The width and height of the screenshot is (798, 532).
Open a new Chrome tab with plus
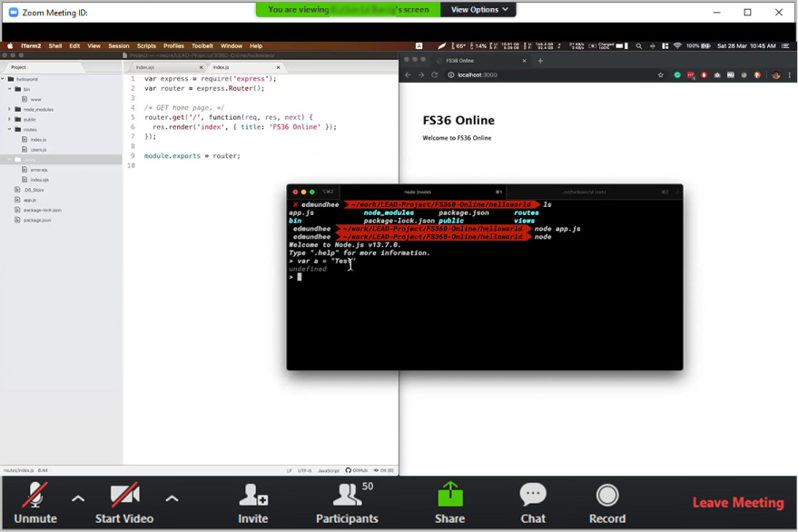(540, 61)
